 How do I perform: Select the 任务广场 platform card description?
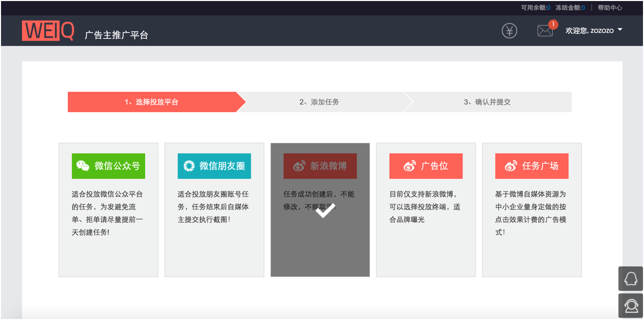click(x=530, y=213)
